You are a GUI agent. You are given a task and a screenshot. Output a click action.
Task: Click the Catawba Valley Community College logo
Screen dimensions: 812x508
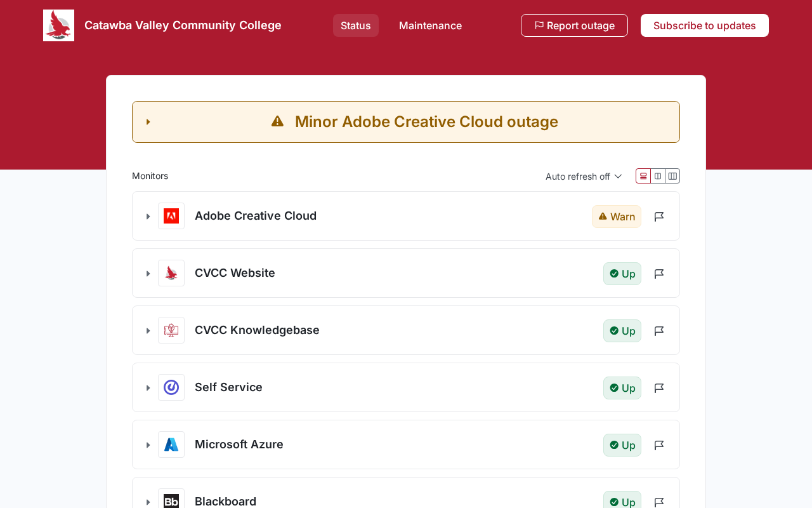58,25
